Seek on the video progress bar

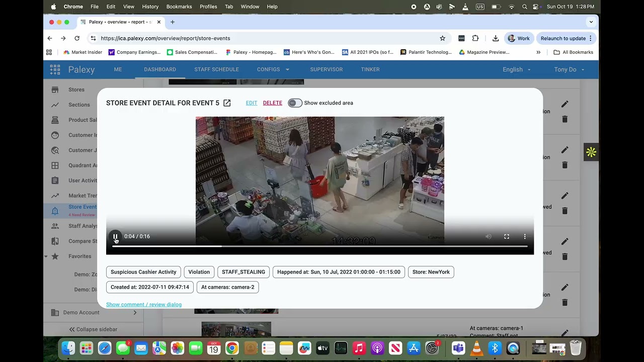tap(319, 246)
